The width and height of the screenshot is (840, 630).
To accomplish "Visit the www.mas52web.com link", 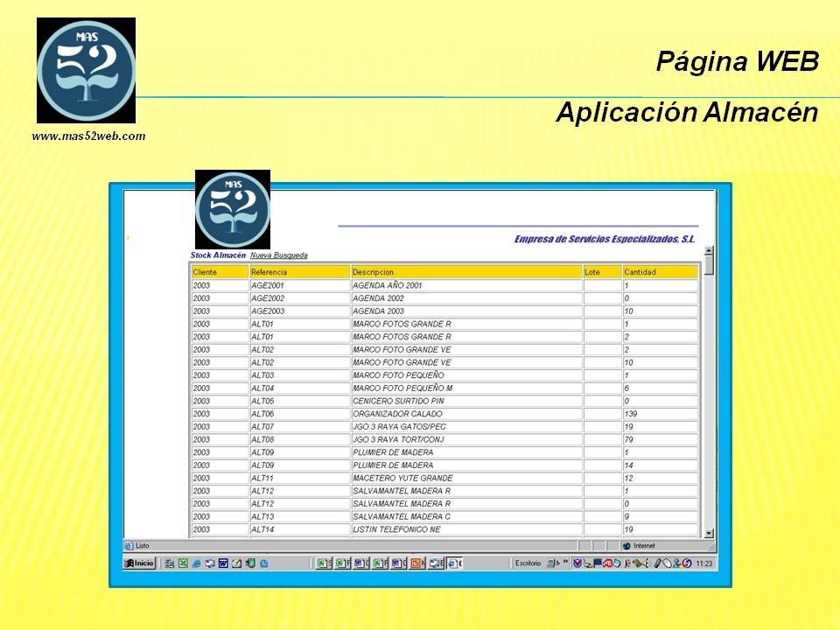I will [88, 136].
